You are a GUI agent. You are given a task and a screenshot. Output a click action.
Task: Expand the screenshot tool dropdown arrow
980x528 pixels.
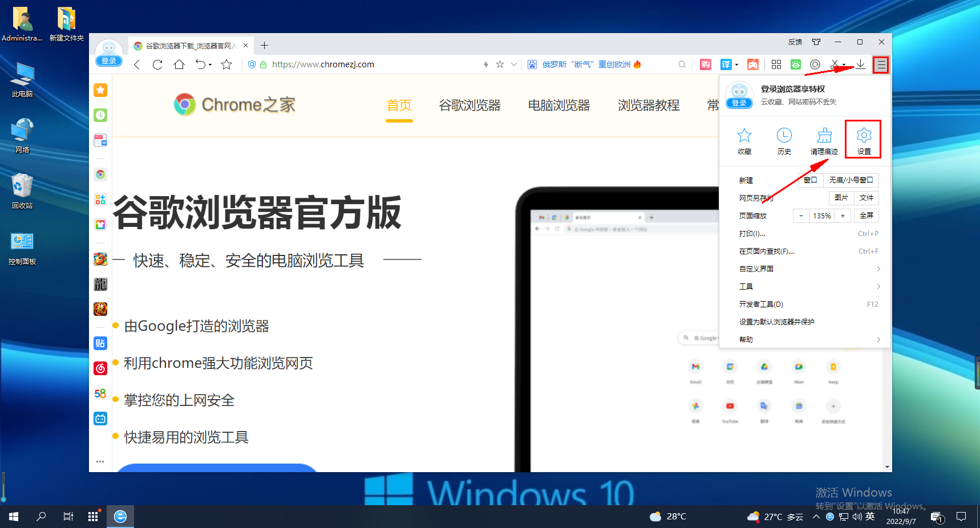844,64
